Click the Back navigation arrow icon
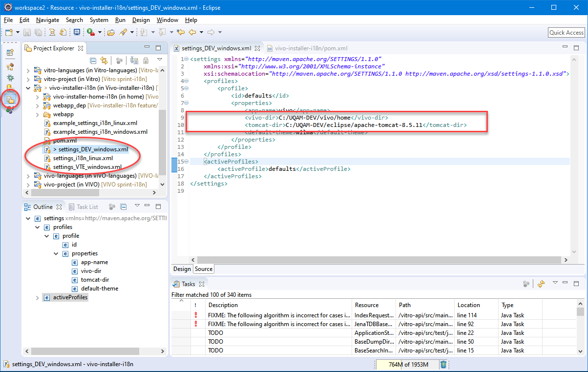588x372 pixels. click(192, 32)
